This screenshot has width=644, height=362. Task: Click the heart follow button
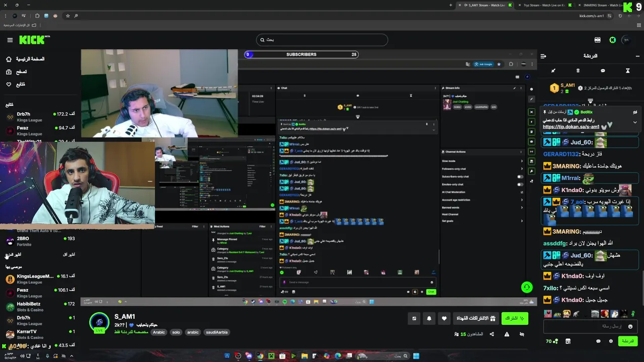pos(444,318)
